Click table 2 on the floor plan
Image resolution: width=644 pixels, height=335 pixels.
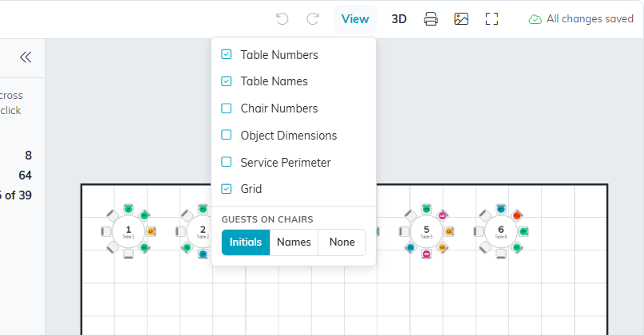(x=200, y=231)
